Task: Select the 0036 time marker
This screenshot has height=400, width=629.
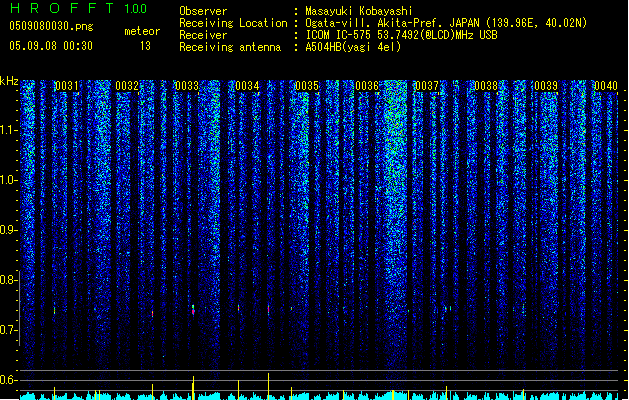Action: coord(367,86)
